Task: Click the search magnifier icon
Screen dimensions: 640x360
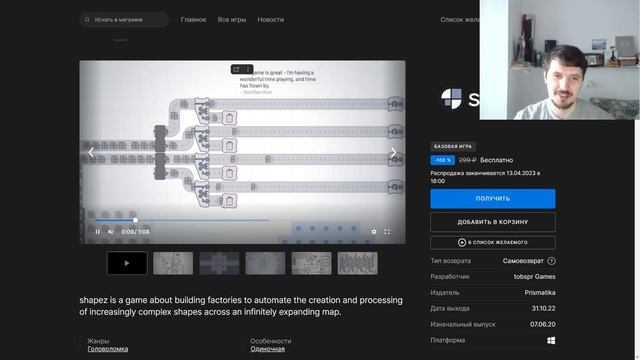Action: (x=87, y=20)
